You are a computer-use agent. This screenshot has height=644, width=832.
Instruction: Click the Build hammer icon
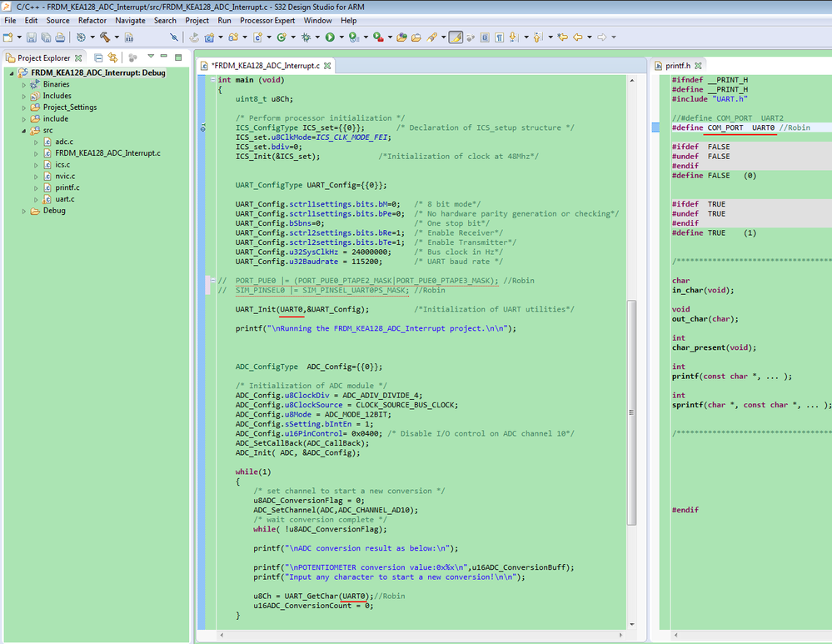pyautogui.click(x=105, y=37)
